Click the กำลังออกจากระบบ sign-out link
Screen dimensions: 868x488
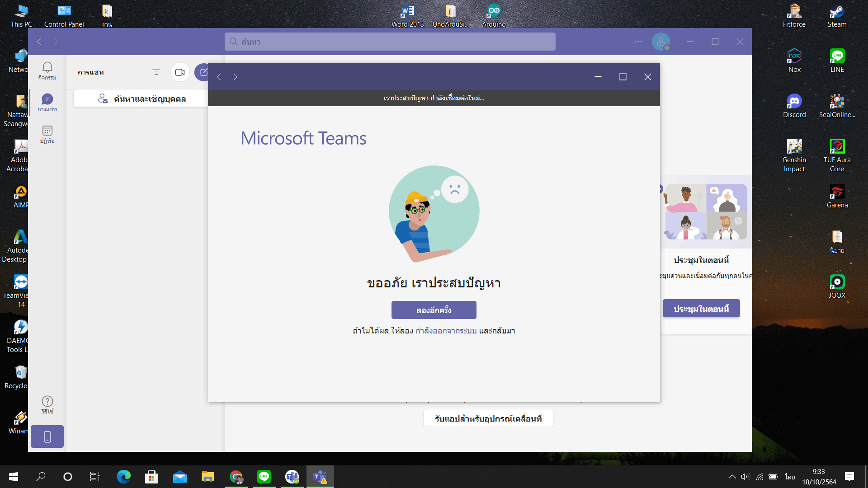tap(446, 331)
